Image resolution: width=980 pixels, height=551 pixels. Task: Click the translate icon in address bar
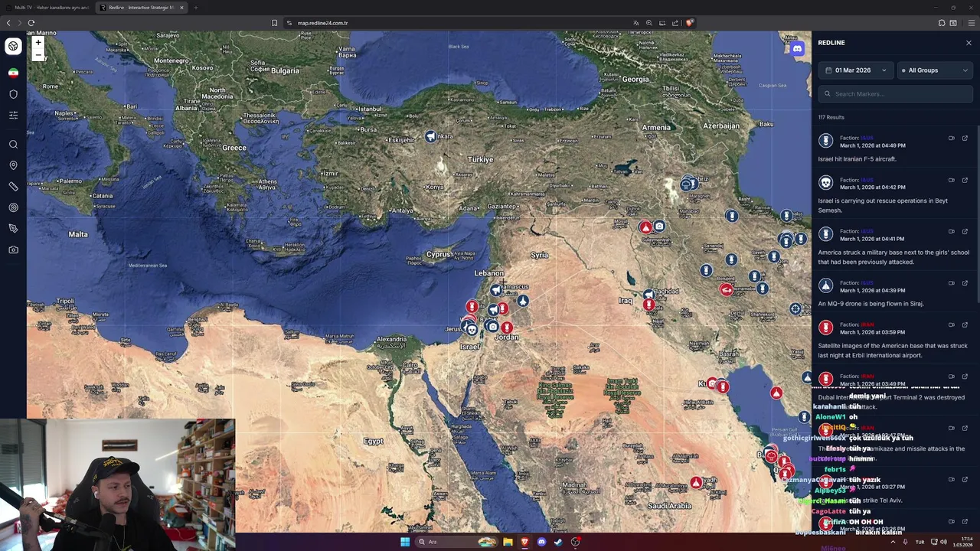click(635, 23)
